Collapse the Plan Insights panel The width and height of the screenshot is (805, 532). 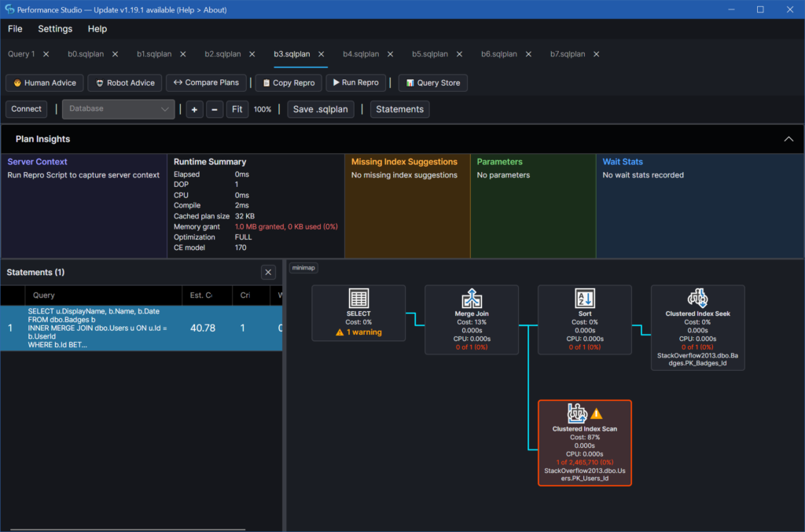(788, 139)
